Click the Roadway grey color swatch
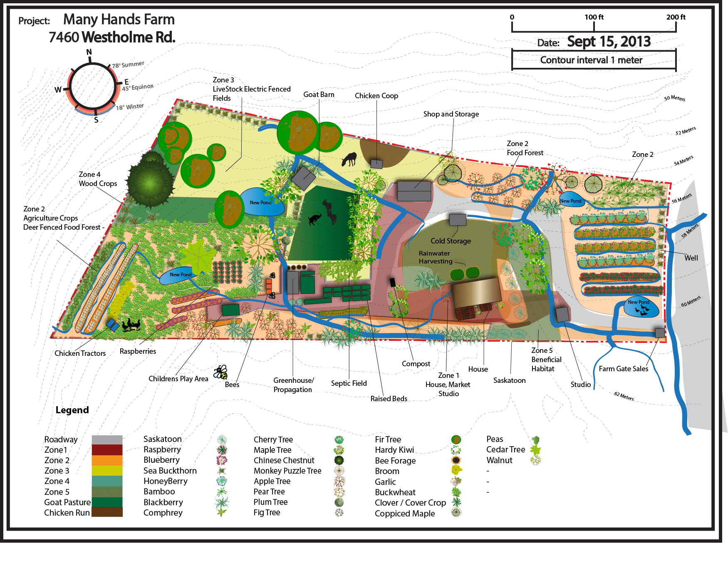This screenshot has height=561, width=728. tap(107, 440)
